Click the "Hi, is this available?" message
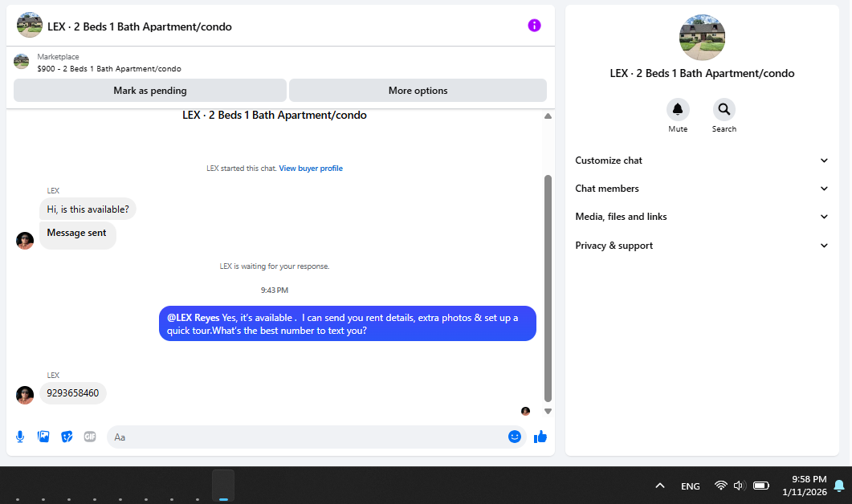 [x=88, y=209]
